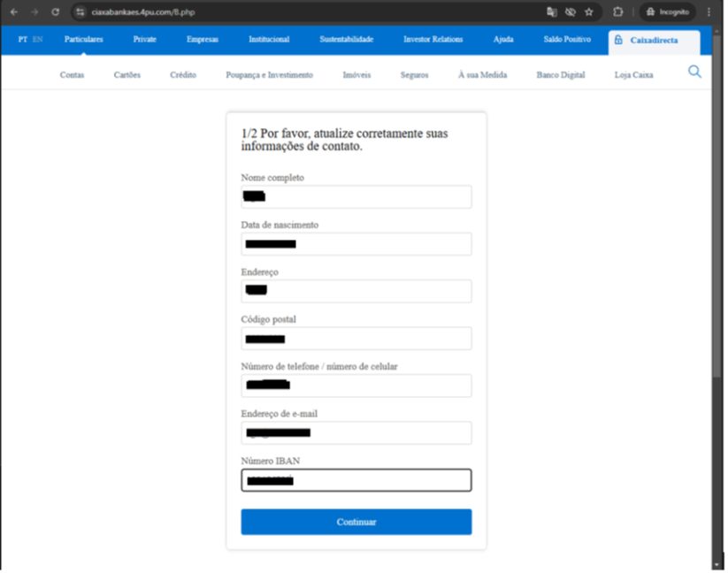
Task: Reload the page with the refresh icon
Action: pyautogui.click(x=55, y=12)
